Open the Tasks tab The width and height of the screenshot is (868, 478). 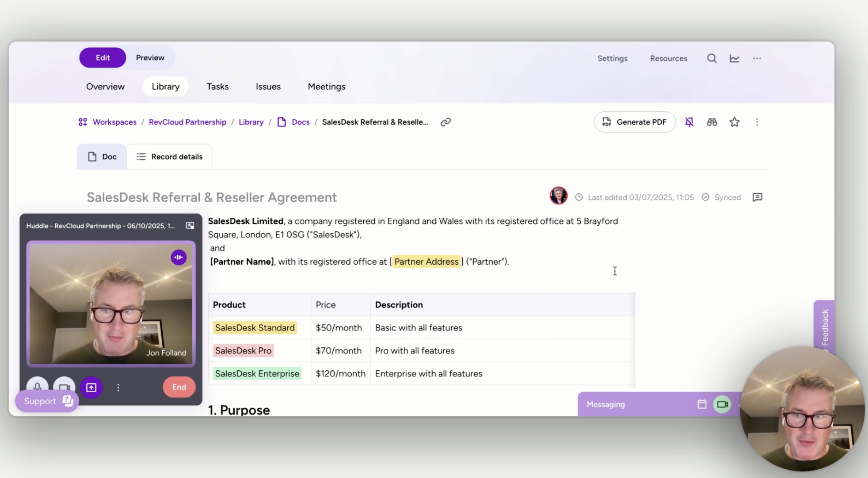point(217,87)
